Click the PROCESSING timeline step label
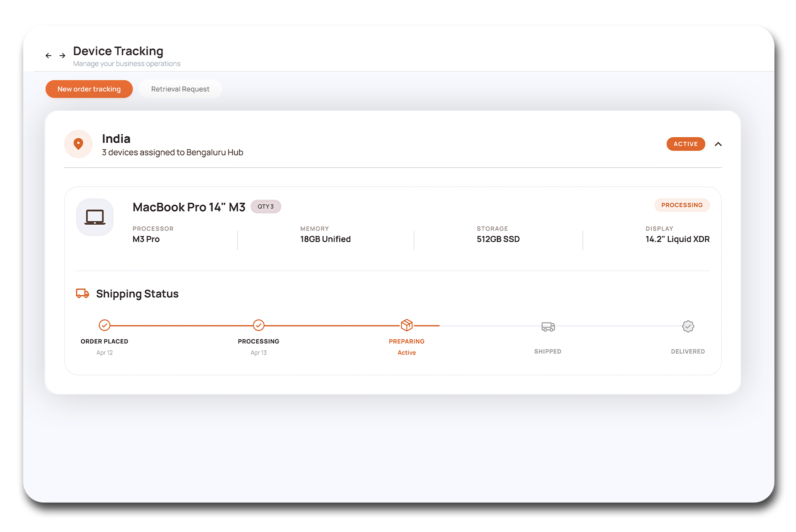This screenshot has width=796, height=532. click(x=259, y=342)
